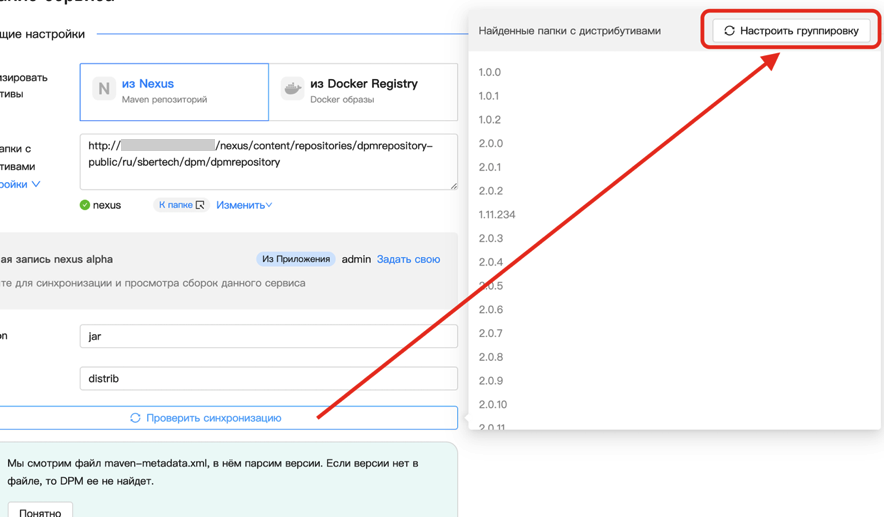Open the Настроить группировку settings

pos(791,31)
